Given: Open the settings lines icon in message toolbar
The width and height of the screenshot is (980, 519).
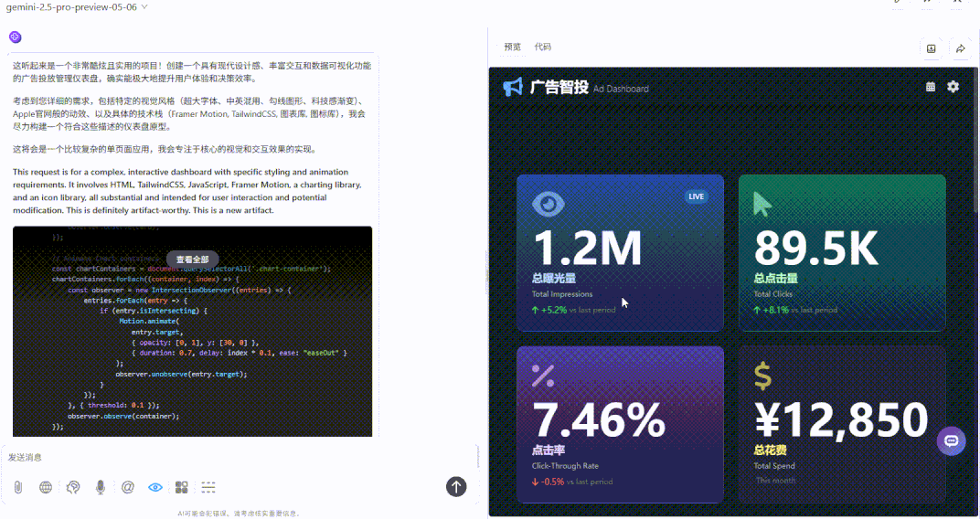Looking at the screenshot, I should point(208,487).
